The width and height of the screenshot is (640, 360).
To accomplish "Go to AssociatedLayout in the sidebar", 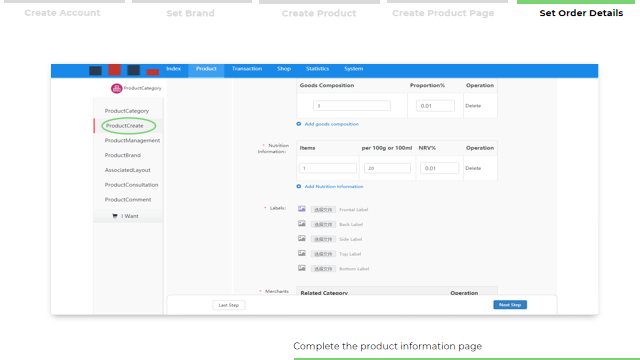I will [x=127, y=170].
